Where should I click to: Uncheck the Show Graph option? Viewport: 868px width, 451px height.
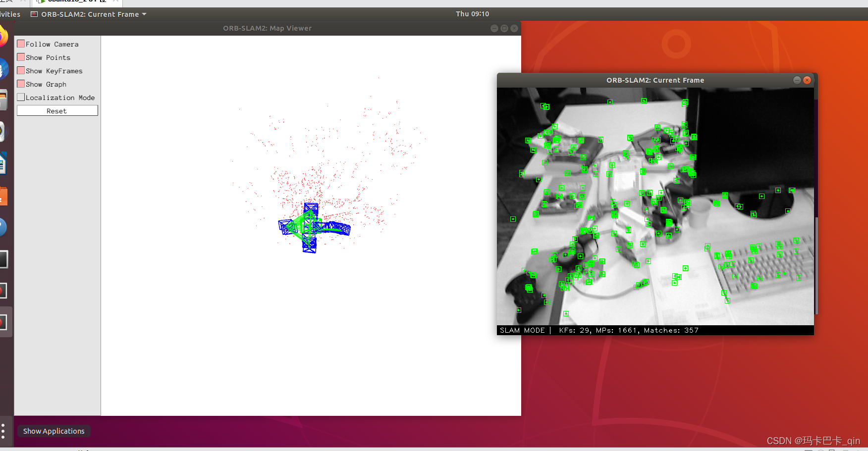point(21,84)
